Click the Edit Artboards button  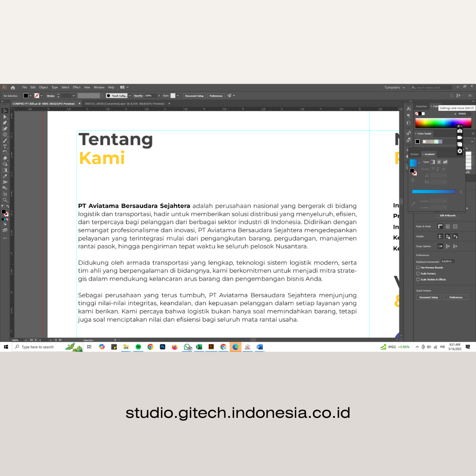pyautogui.click(x=448, y=216)
